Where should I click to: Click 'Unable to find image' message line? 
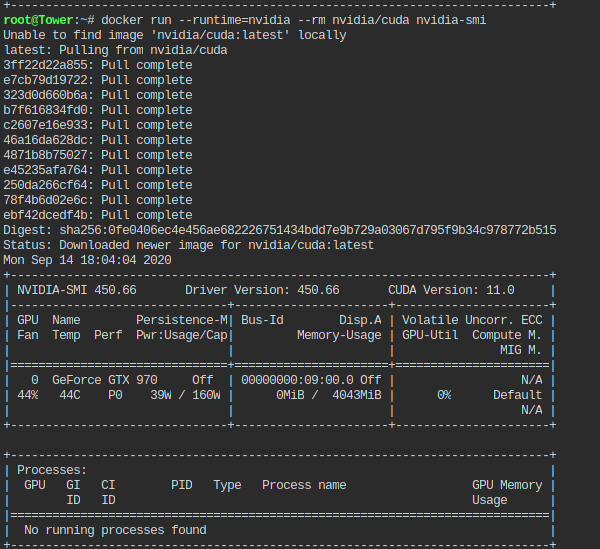click(x=175, y=35)
